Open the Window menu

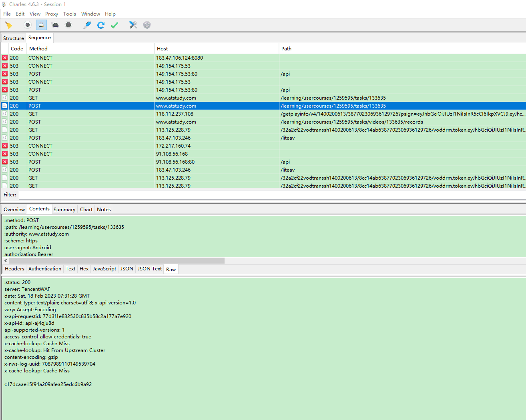coord(90,14)
